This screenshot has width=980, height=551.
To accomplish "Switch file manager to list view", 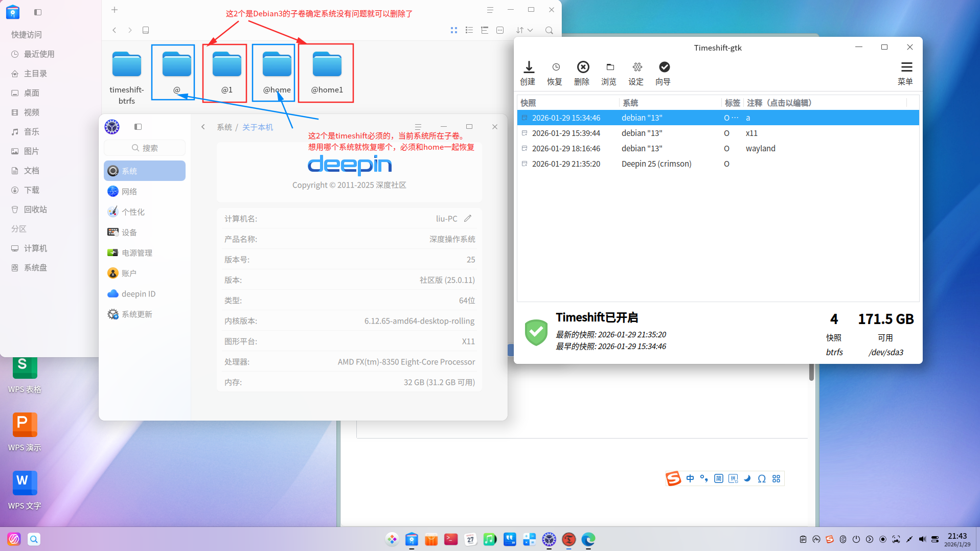I will [469, 30].
